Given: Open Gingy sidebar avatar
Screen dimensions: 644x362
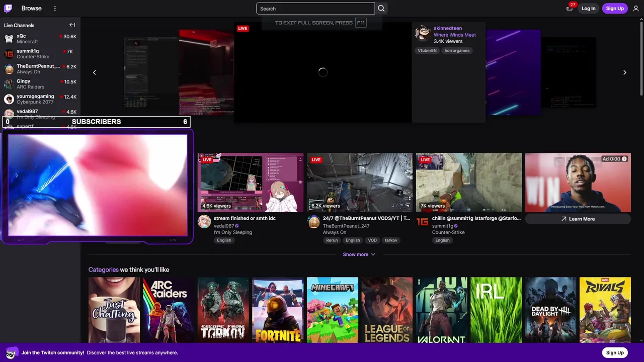Looking at the screenshot, I should click(9, 84).
